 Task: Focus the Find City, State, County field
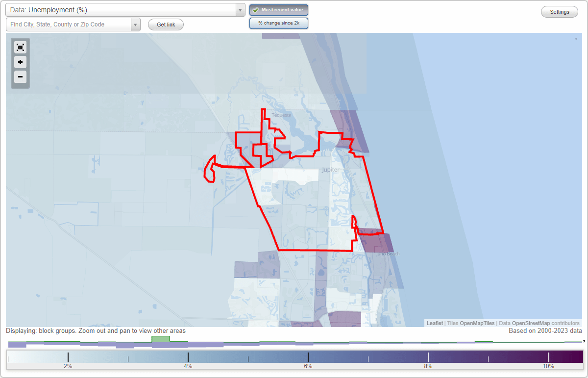[69, 25]
